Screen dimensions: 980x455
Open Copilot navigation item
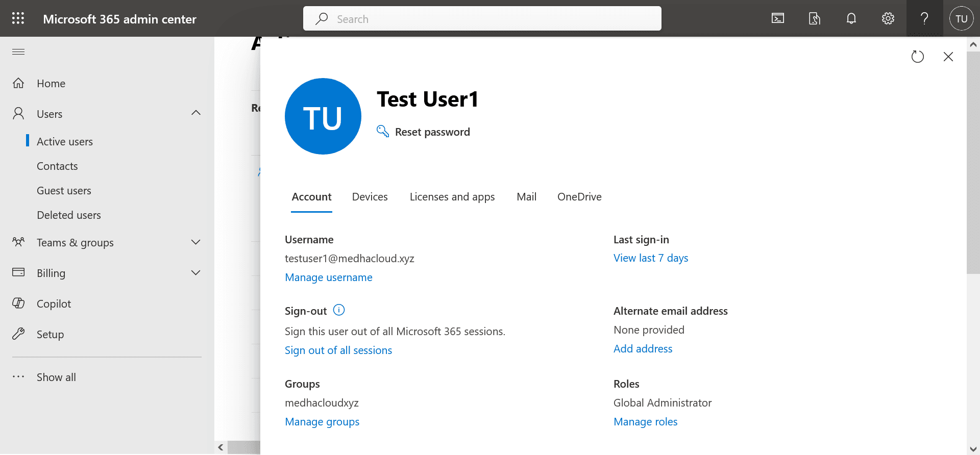coord(54,304)
